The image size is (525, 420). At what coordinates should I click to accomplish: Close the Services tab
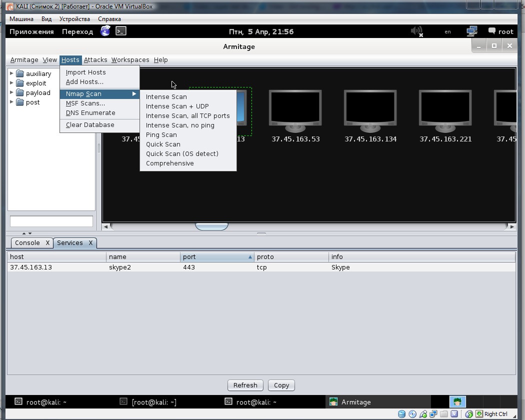click(90, 243)
